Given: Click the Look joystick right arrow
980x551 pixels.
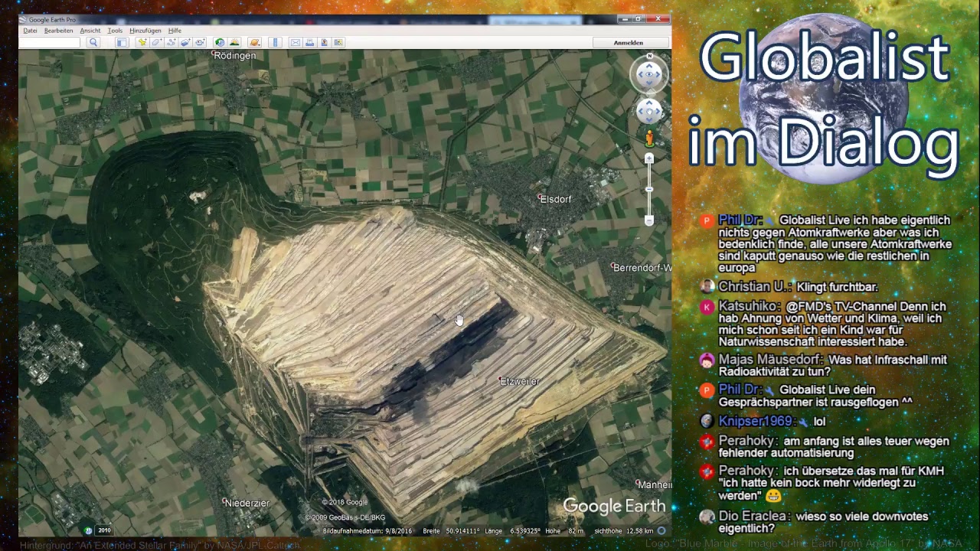Looking at the screenshot, I should point(658,74).
